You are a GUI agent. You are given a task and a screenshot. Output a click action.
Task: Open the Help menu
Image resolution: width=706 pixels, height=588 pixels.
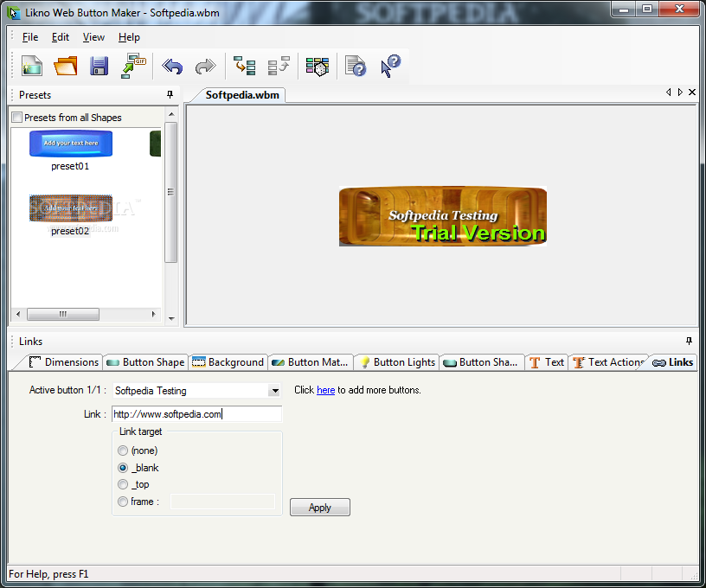click(129, 37)
